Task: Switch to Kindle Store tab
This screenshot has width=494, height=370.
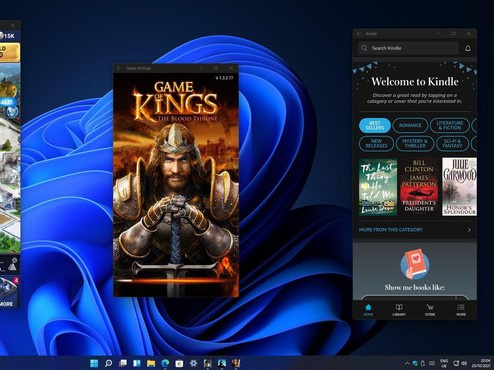Action: (430, 310)
